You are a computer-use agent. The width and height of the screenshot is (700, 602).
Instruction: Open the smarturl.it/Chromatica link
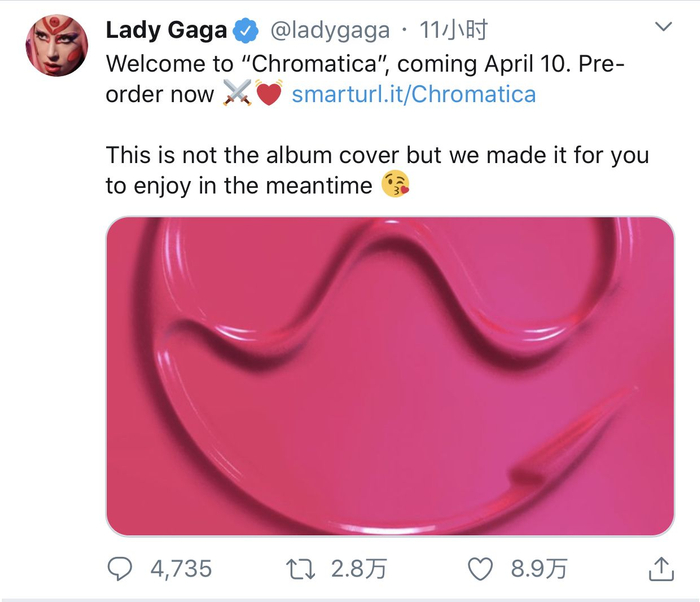[413, 95]
